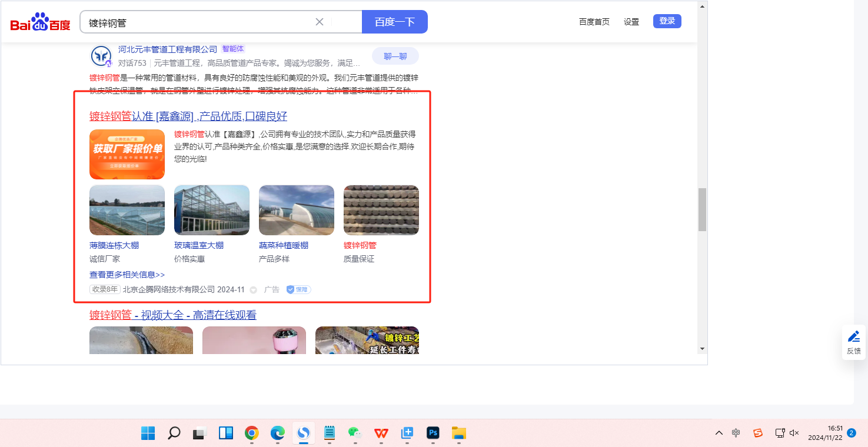Image resolution: width=868 pixels, height=447 pixels.
Task: Switch to Sogou browser in taskbar
Action: tap(304, 433)
